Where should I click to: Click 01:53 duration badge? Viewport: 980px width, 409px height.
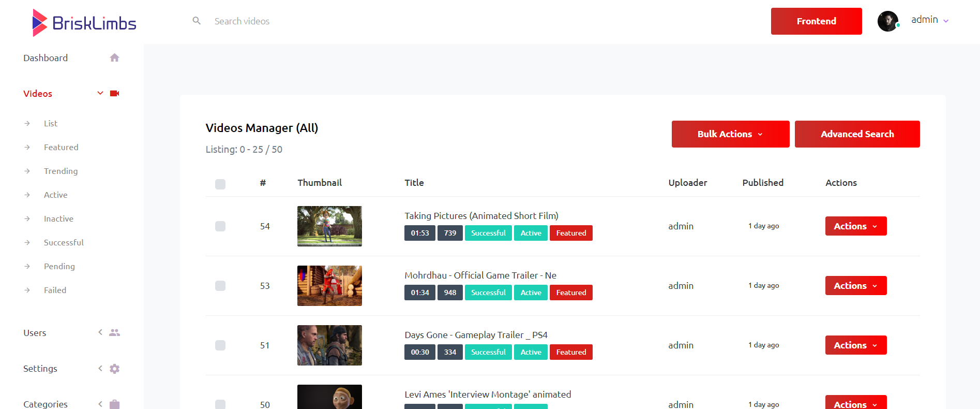pyautogui.click(x=420, y=233)
